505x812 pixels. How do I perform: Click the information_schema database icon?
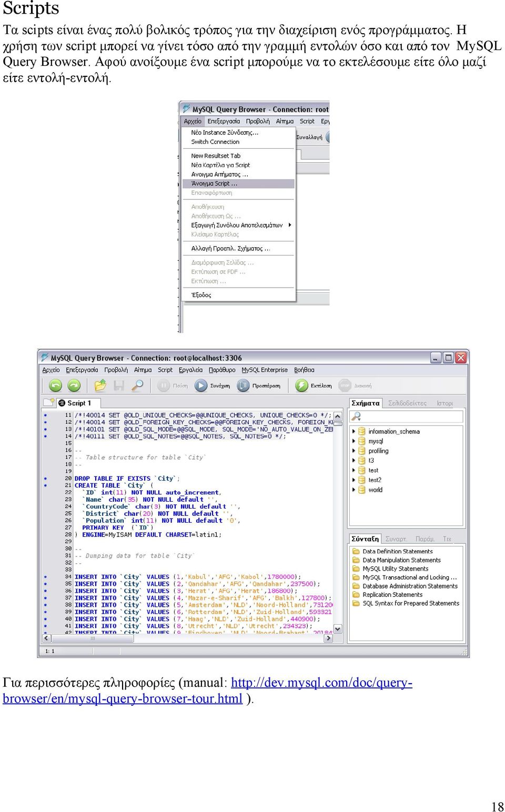click(x=362, y=431)
